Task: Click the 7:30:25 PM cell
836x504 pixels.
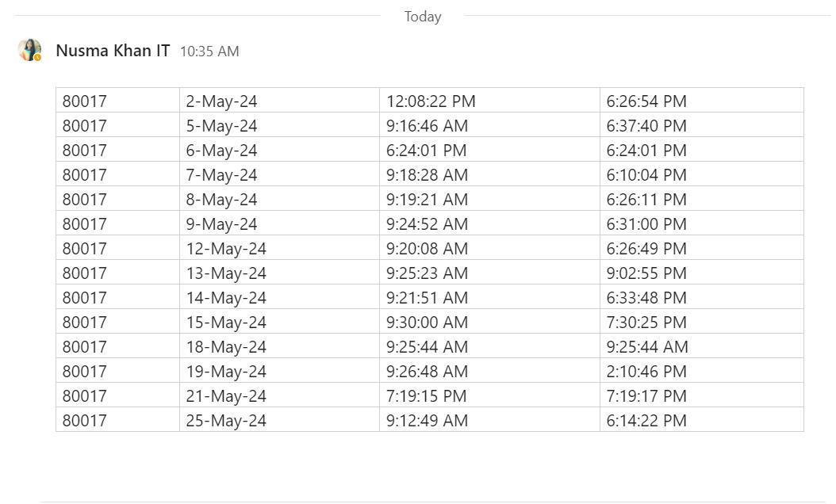Action: 702,321
